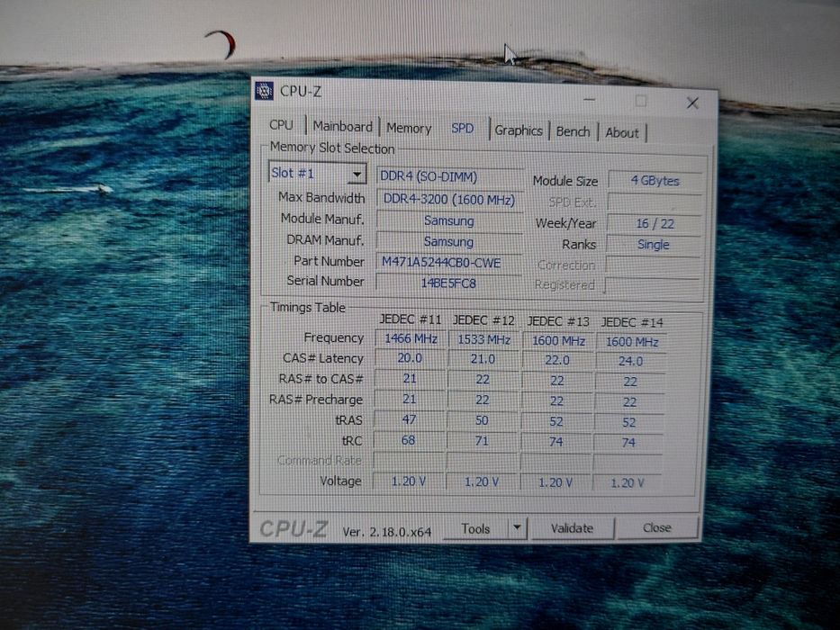
Task: Click the tRC 68 cell
Action: point(408,441)
